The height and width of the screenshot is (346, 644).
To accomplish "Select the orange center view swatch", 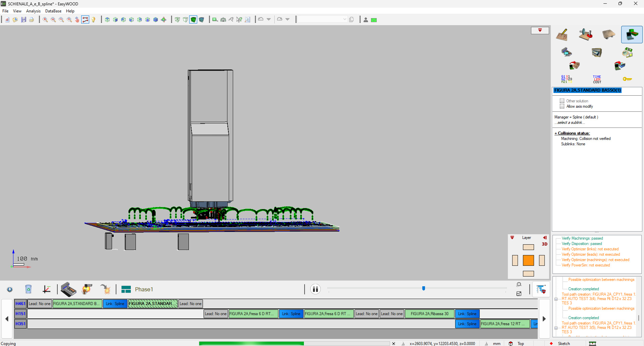I will (x=528, y=260).
